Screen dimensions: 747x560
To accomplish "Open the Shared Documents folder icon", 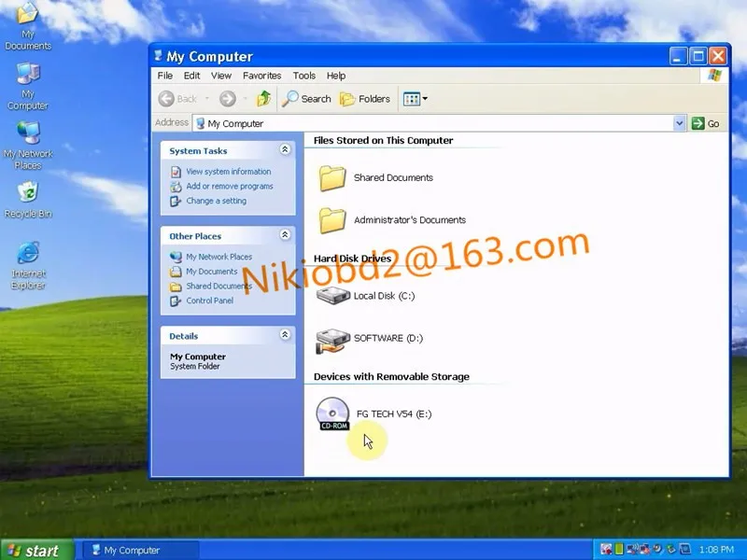I will (x=332, y=178).
